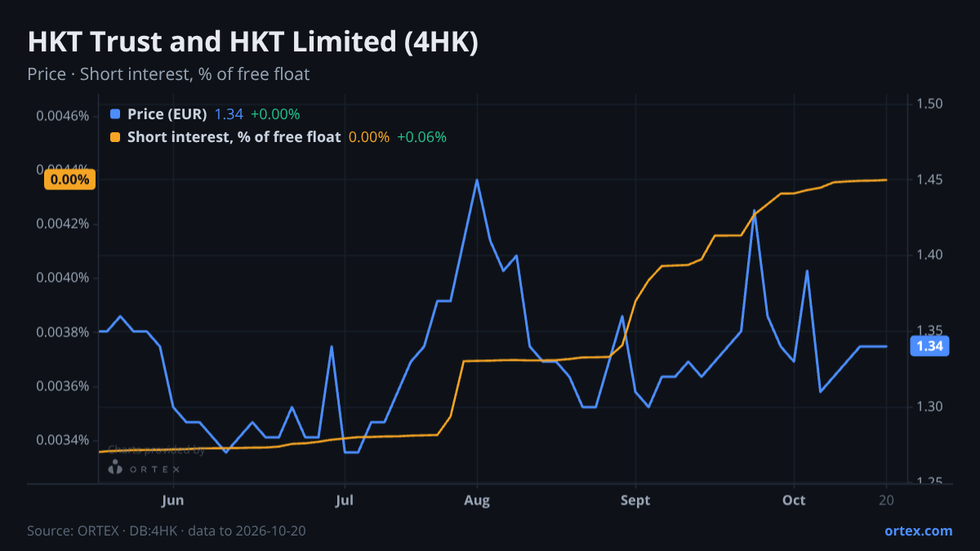Toggle the Short interest, % of free float legend label

234,137
